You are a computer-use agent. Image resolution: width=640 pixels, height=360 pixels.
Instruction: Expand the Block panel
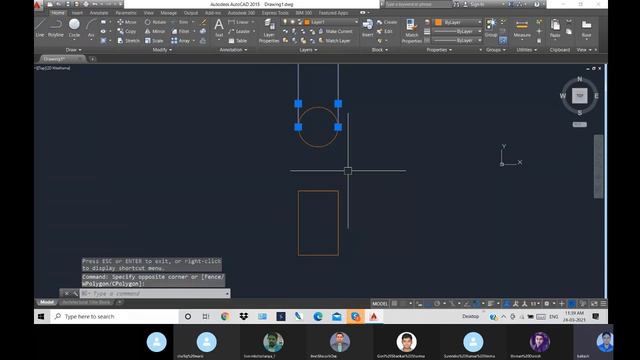point(380,50)
